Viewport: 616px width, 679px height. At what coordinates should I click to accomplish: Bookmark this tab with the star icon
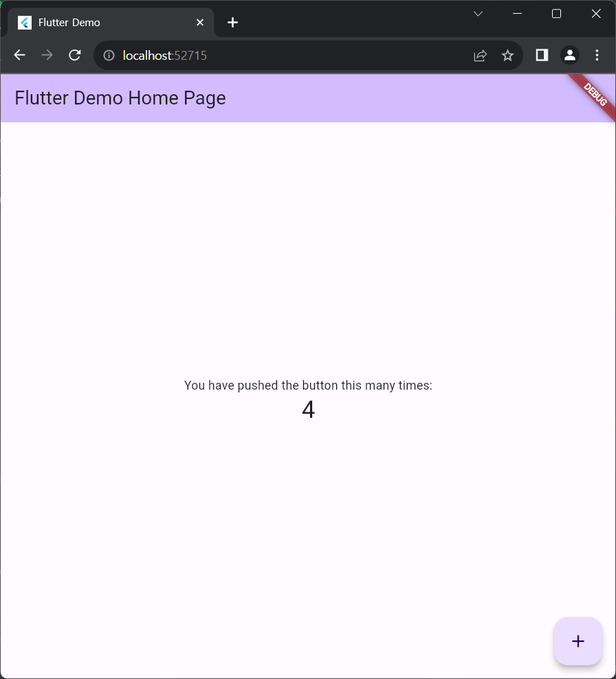(x=507, y=56)
